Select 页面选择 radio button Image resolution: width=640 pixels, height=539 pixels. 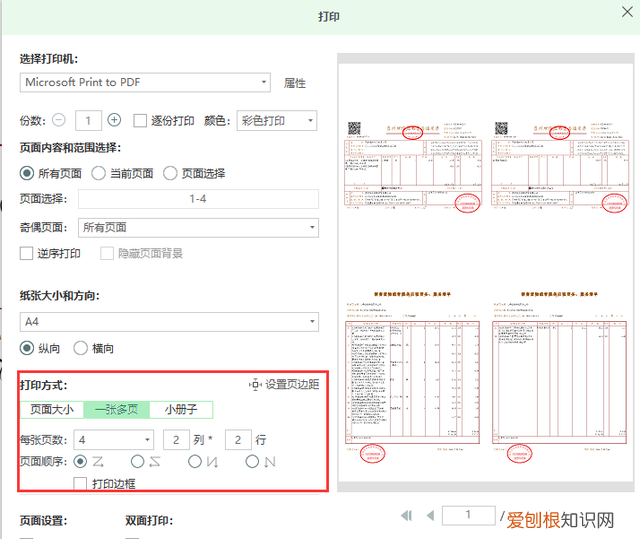pos(170,173)
